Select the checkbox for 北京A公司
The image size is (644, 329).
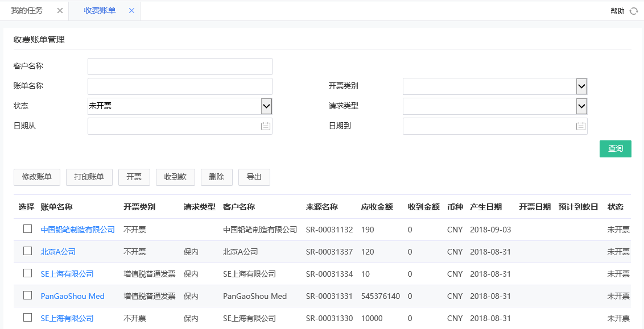27,251
